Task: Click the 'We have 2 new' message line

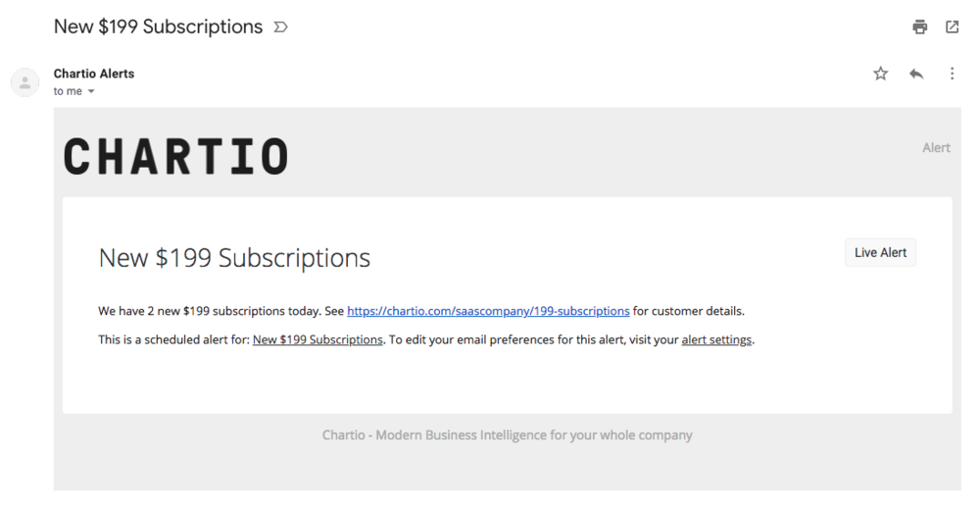Action: point(421,311)
